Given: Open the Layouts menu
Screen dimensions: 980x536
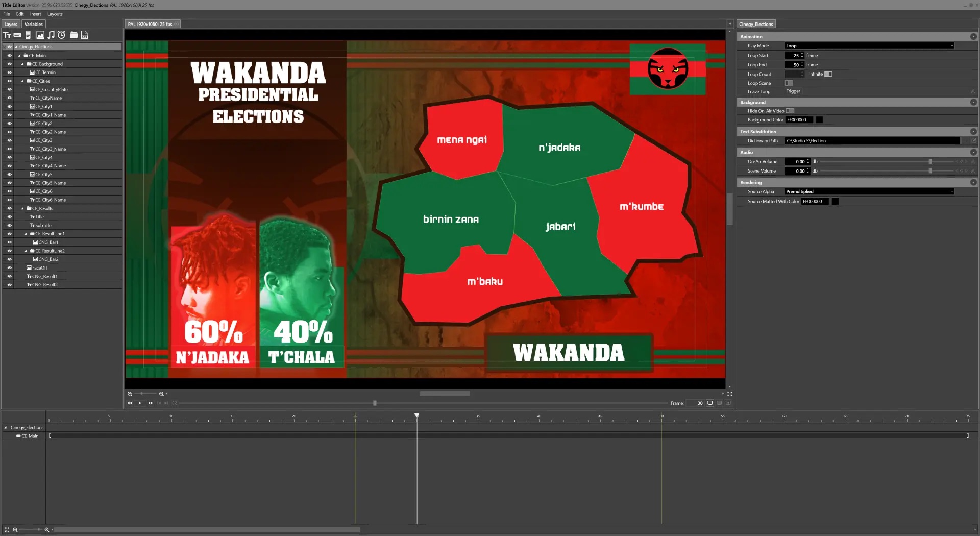Looking at the screenshot, I should click(55, 14).
